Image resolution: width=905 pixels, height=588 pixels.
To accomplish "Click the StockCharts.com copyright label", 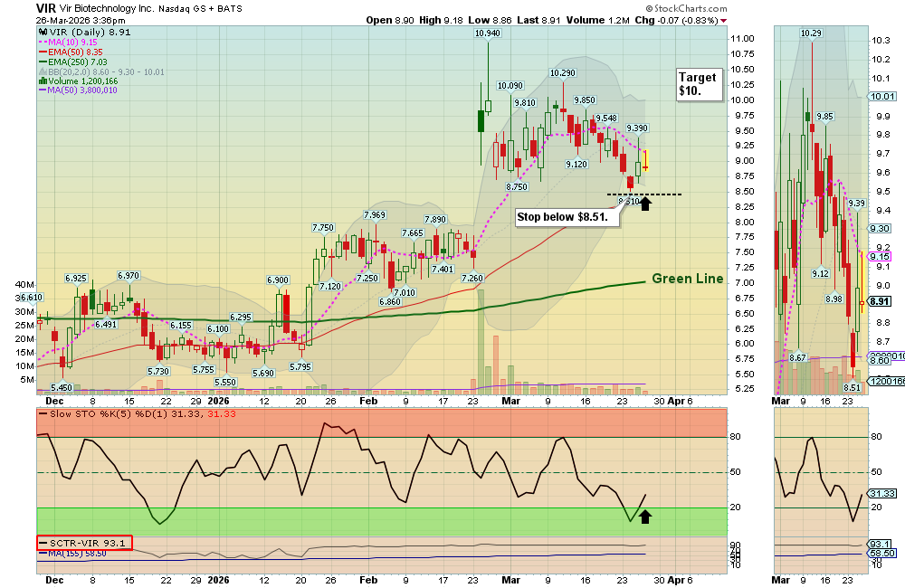I will coord(686,9).
